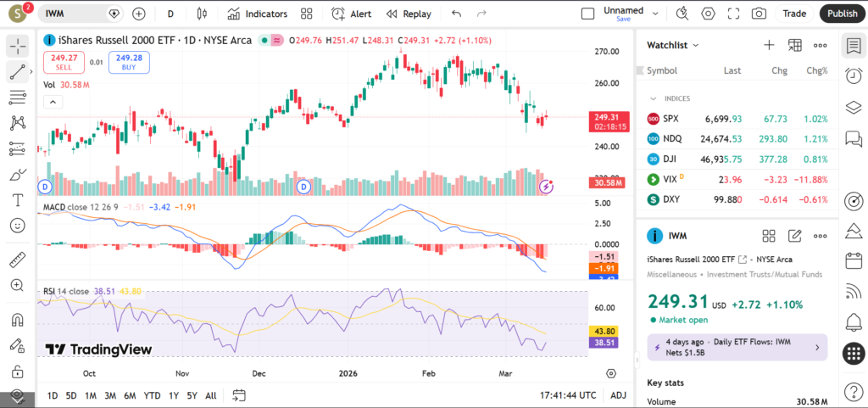Toggle the ADJ adjusted data option
868x408 pixels.
pyautogui.click(x=618, y=395)
